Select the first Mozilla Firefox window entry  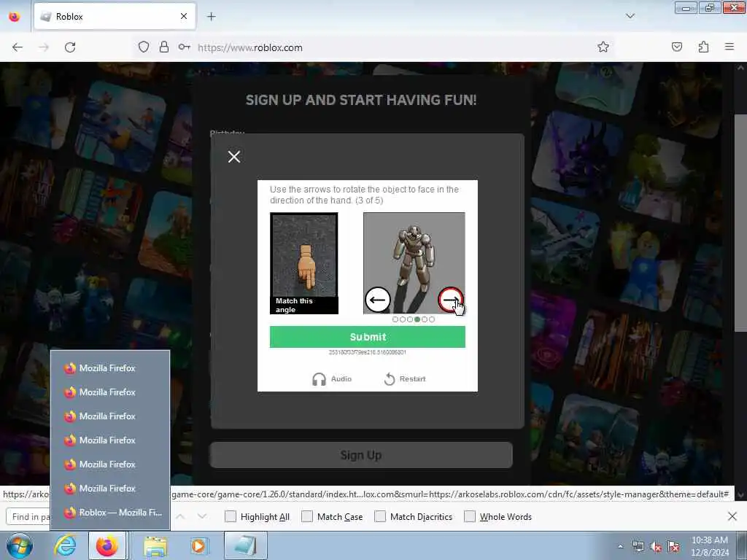click(110, 368)
